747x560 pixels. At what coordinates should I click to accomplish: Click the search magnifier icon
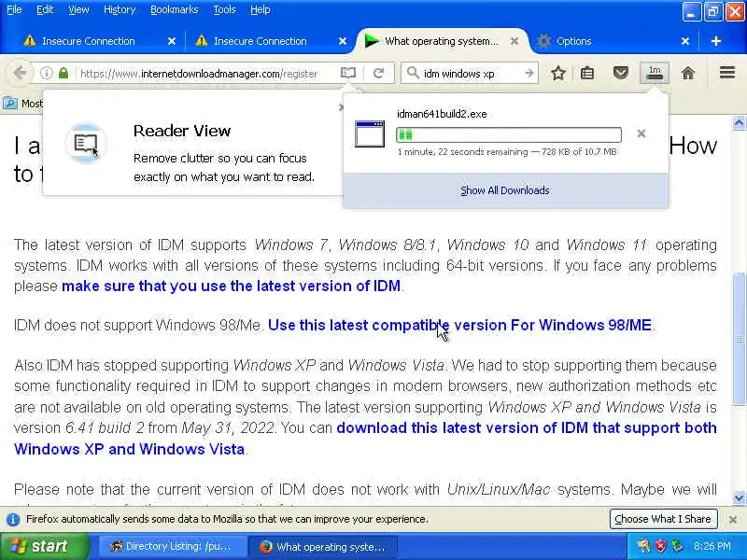click(413, 74)
